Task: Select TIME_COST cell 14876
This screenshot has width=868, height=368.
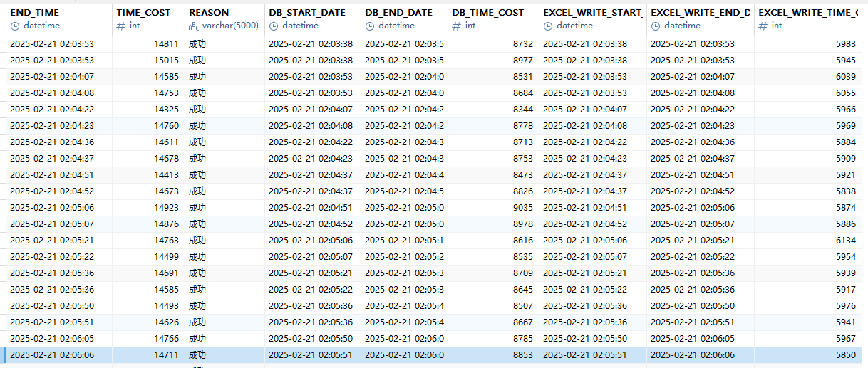Action: pyautogui.click(x=149, y=224)
